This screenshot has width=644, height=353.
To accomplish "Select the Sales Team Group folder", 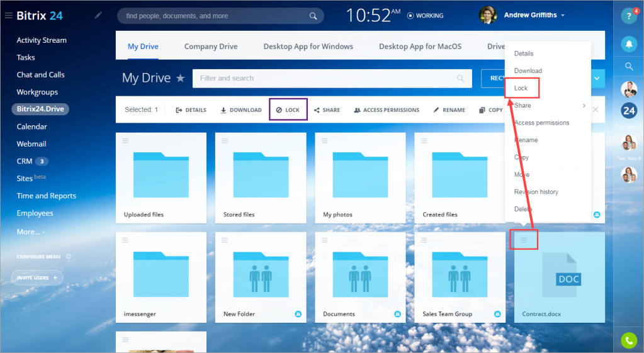I will [x=460, y=277].
